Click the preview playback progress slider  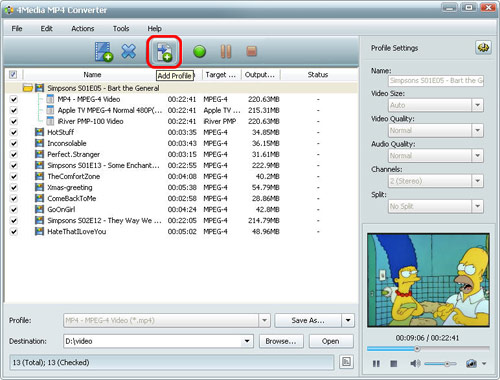pyautogui.click(x=428, y=349)
